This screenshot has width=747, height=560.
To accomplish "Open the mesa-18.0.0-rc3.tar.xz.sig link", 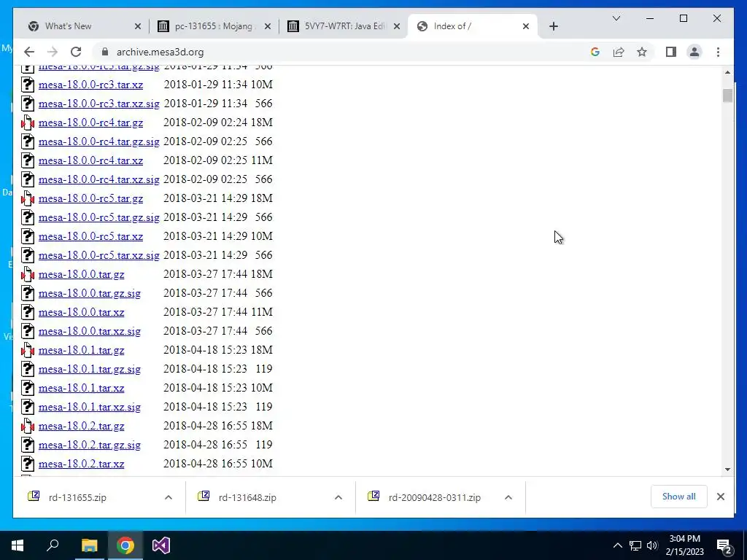I will [x=98, y=104].
